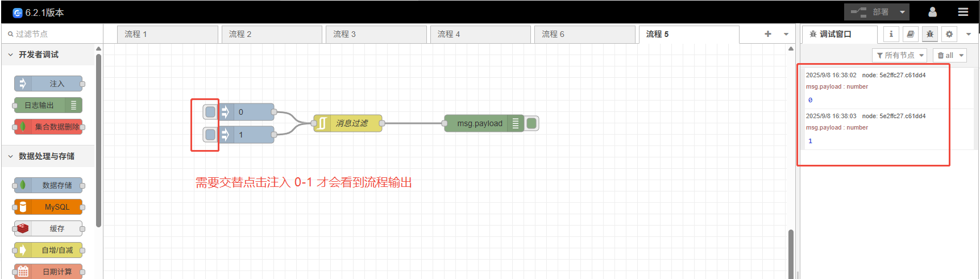
Task: Open the flow tab list dropdown
Action: tap(786, 34)
